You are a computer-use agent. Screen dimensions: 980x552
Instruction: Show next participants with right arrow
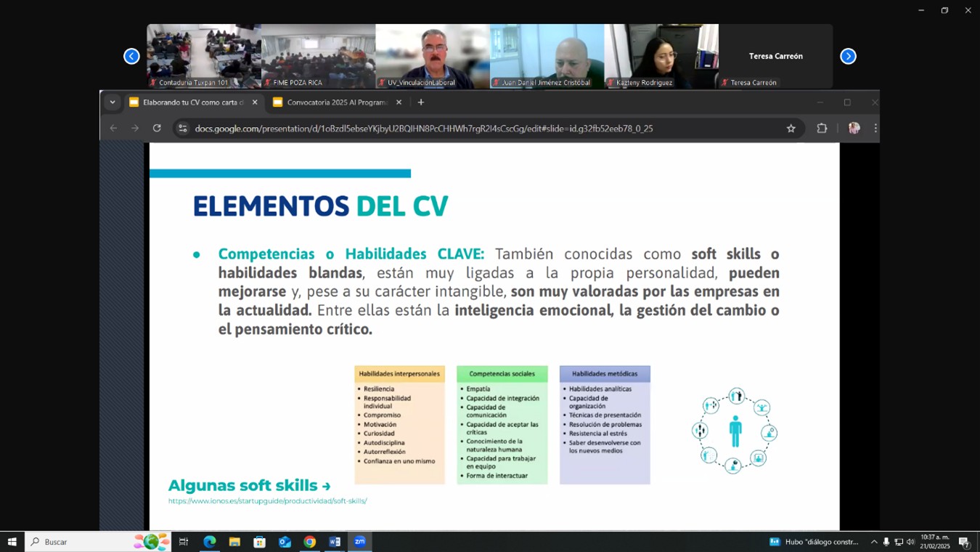(848, 57)
